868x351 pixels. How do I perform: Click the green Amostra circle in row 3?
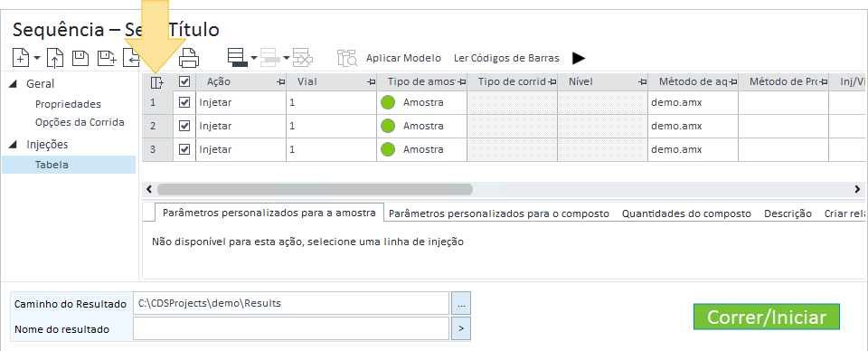coord(388,149)
